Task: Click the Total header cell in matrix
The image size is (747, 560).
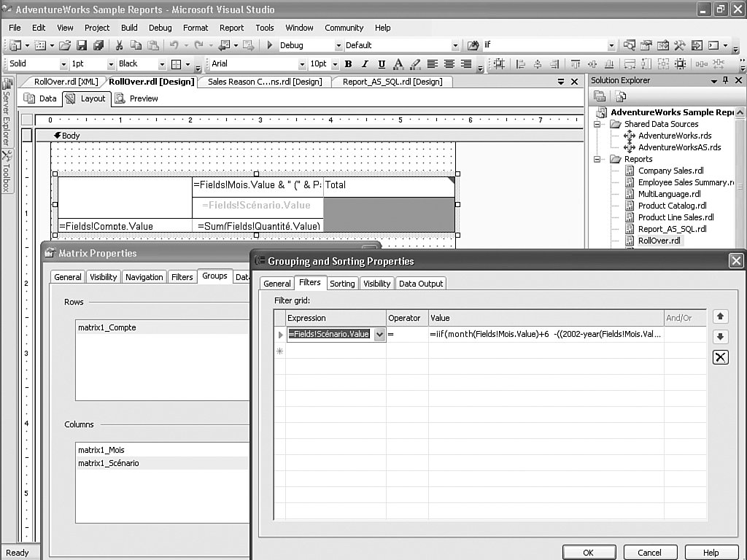Action: pos(389,186)
